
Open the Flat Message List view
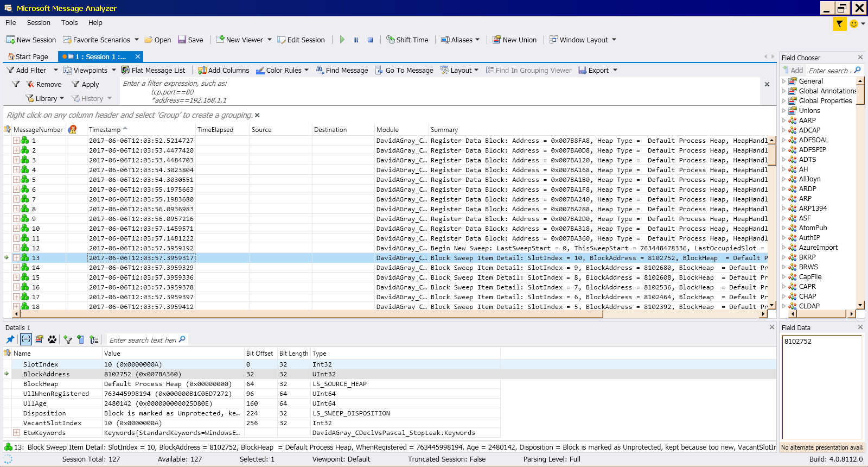click(153, 70)
